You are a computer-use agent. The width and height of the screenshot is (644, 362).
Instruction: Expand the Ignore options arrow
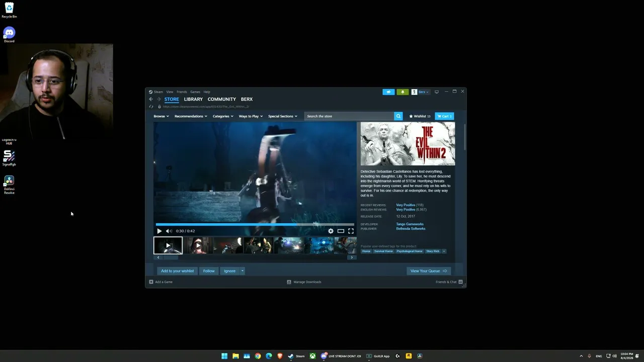click(242, 271)
